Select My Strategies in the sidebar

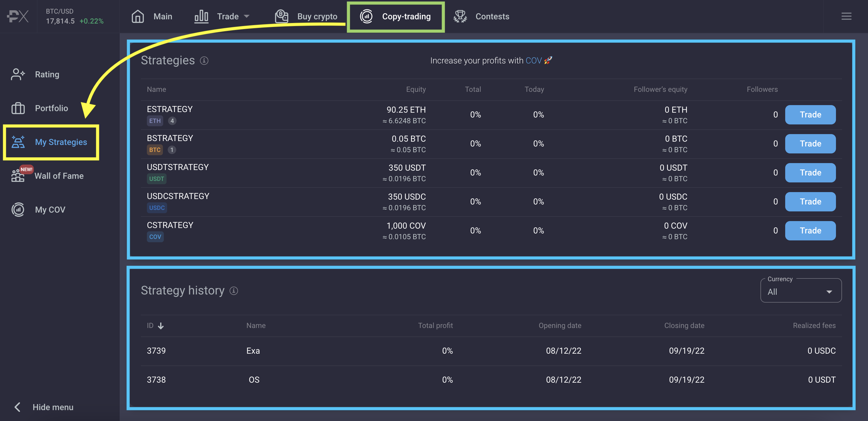pyautogui.click(x=61, y=142)
